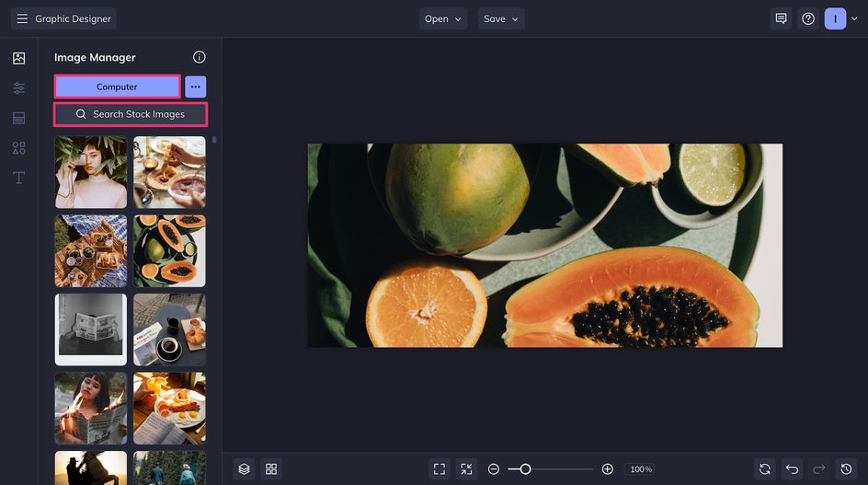Open the Templates sidebar tab
The width and height of the screenshot is (868, 485).
coord(18,118)
